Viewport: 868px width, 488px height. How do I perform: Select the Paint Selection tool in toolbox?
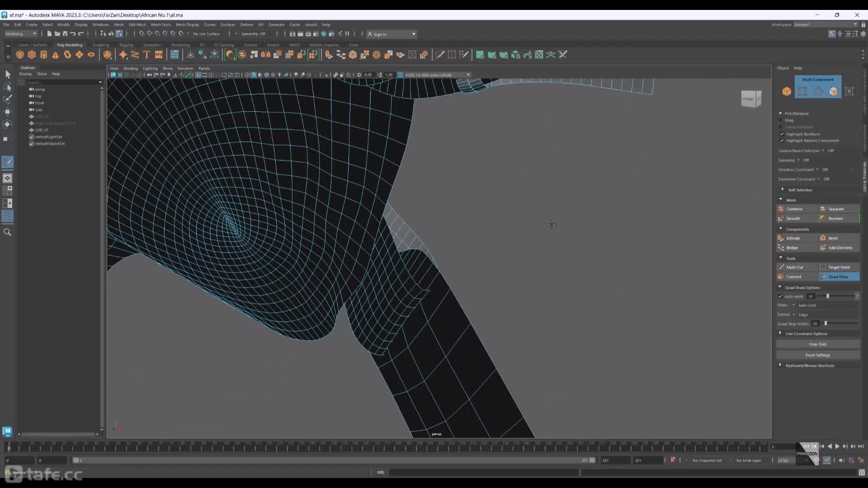click(8, 99)
